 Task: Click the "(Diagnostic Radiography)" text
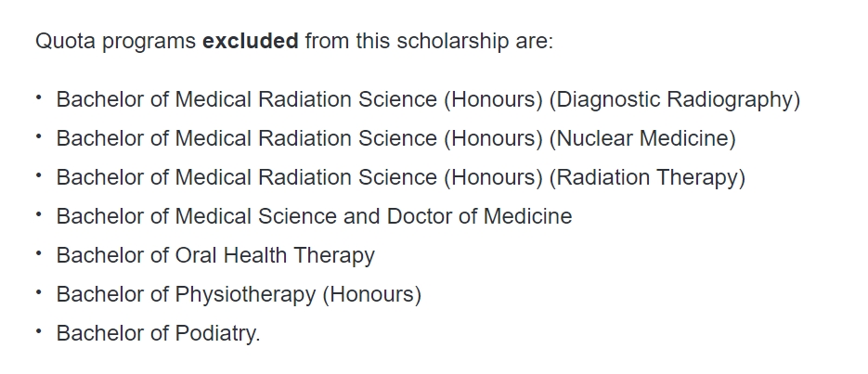coord(674,99)
